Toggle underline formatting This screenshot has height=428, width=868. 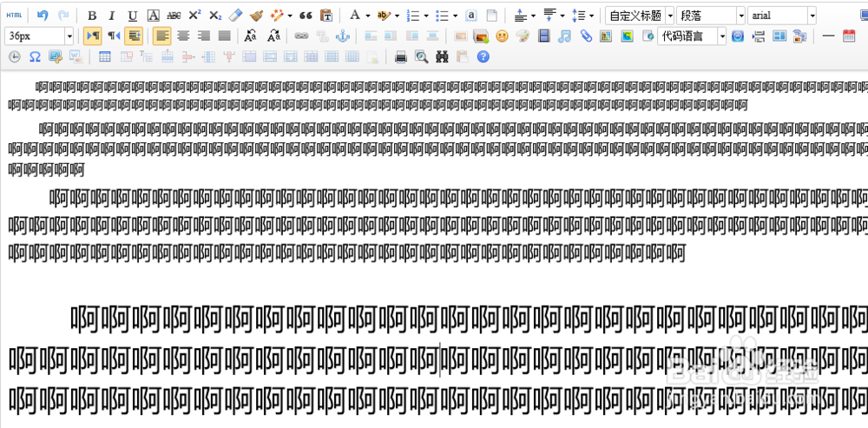[x=132, y=16]
